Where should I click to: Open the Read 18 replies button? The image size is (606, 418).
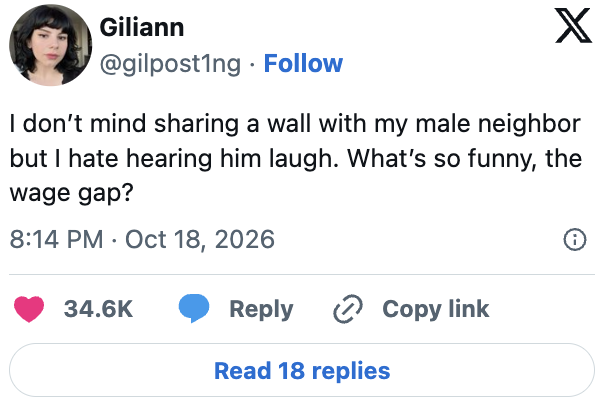(302, 370)
